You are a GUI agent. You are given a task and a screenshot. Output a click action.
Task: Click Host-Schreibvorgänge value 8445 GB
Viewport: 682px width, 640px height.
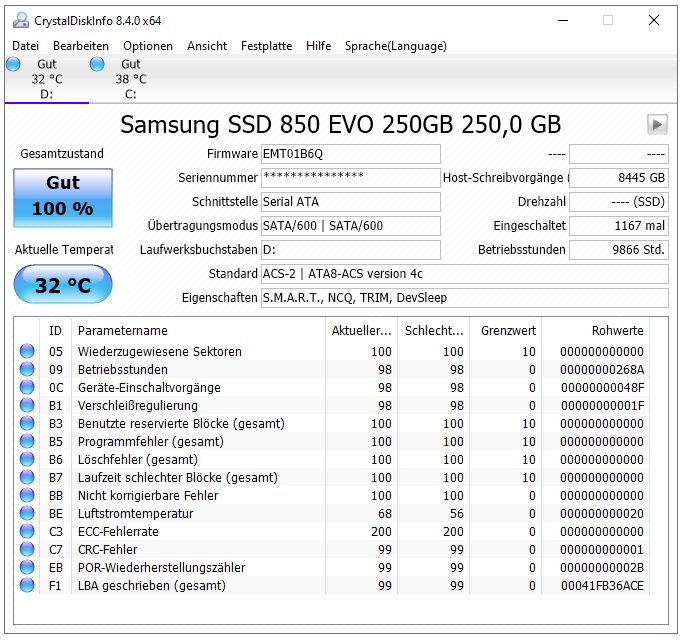point(618,178)
